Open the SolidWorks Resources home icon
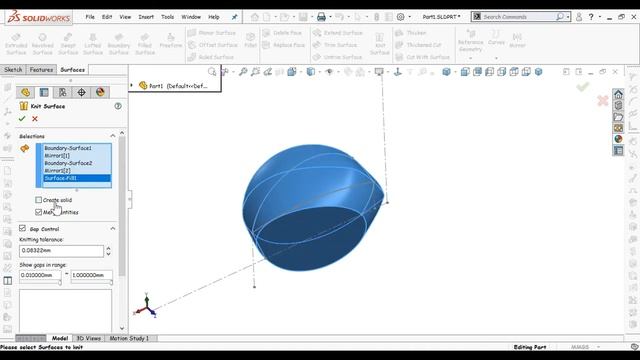The width and height of the screenshot is (640, 360). pos(618,94)
